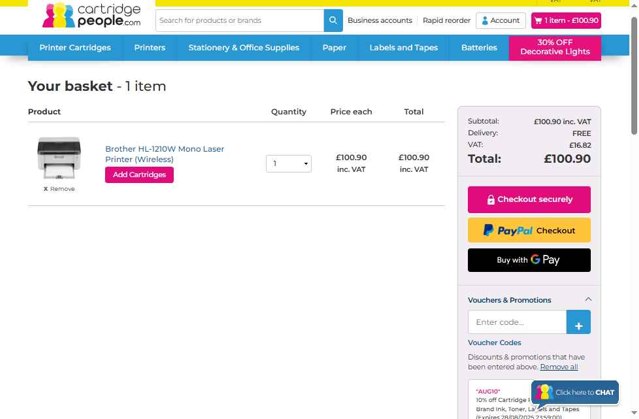Pay with PayPal Checkout
Screen dimensions: 639x419
click(x=529, y=230)
